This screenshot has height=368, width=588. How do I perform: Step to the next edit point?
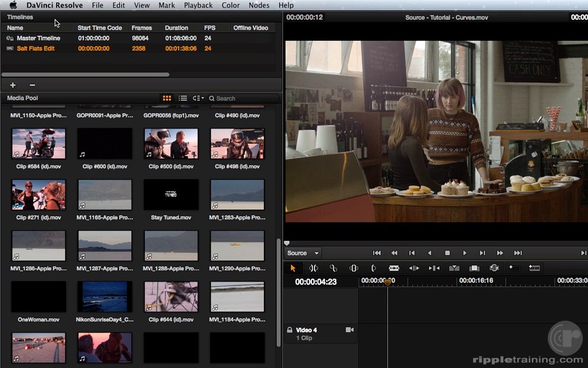482,253
